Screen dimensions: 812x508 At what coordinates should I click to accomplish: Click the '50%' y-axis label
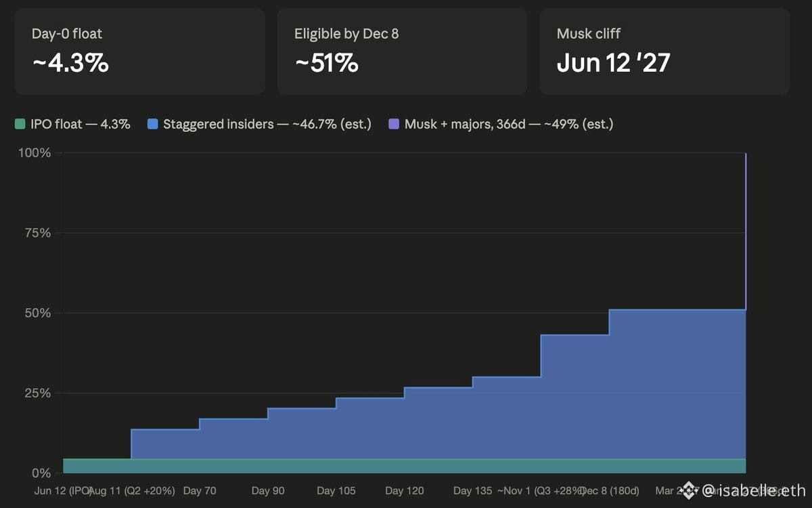(x=37, y=313)
